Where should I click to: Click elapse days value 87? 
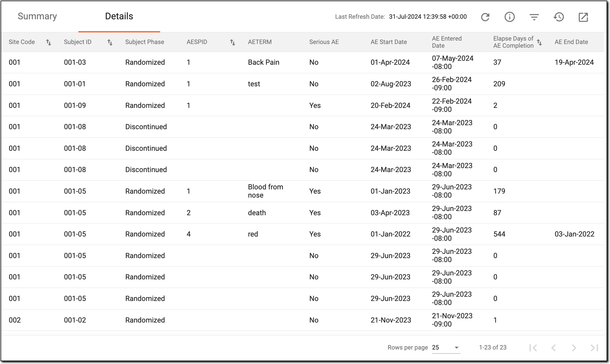497,213
